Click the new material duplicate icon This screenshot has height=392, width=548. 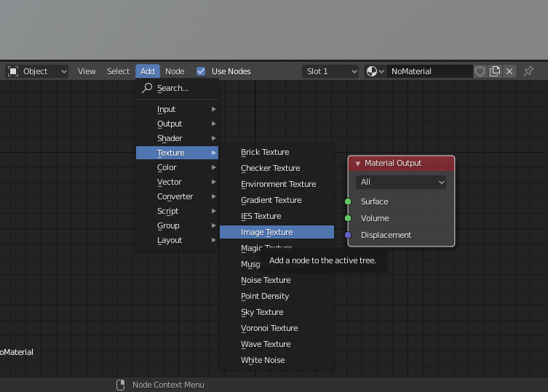[x=495, y=71]
